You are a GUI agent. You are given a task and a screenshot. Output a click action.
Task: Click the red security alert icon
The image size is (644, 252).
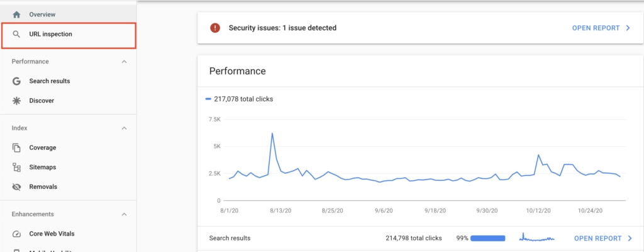[x=216, y=28]
